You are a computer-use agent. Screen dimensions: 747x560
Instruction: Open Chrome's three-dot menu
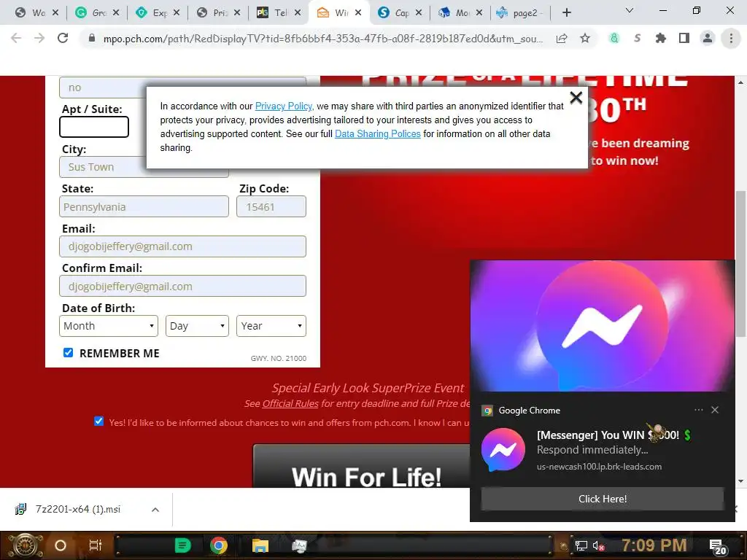731,38
